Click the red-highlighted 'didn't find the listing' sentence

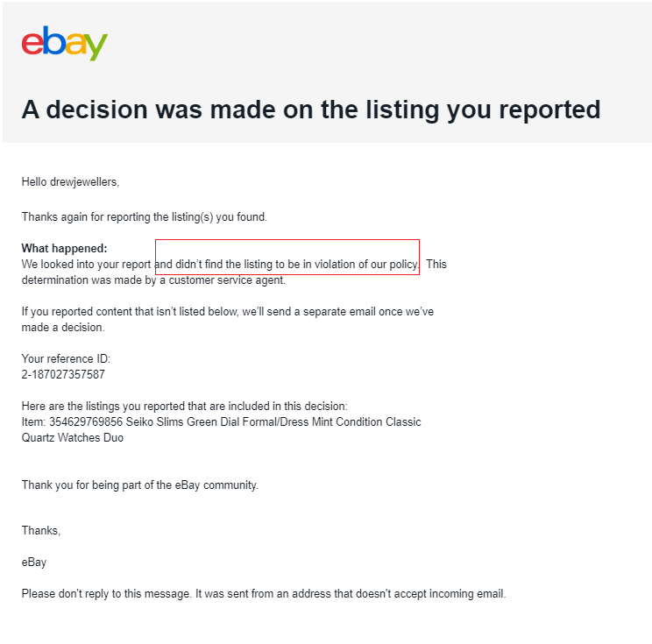(287, 265)
